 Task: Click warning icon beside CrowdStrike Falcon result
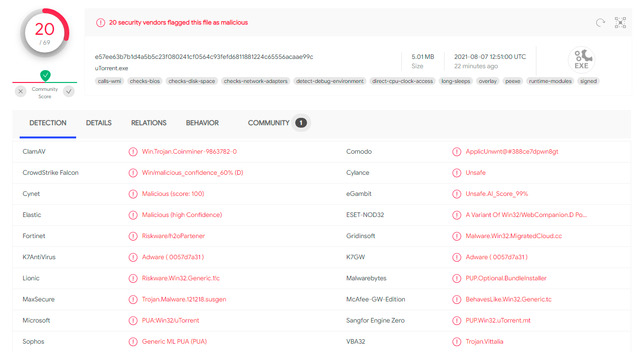133,173
